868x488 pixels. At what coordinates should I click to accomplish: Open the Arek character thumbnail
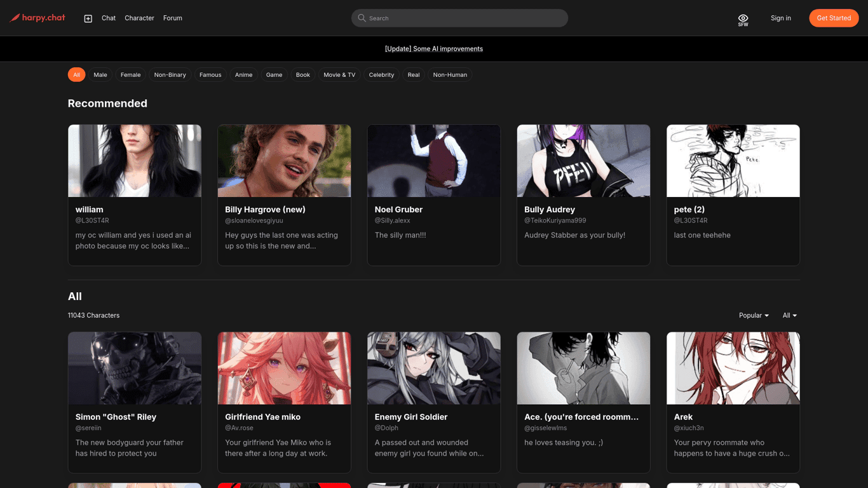click(733, 368)
